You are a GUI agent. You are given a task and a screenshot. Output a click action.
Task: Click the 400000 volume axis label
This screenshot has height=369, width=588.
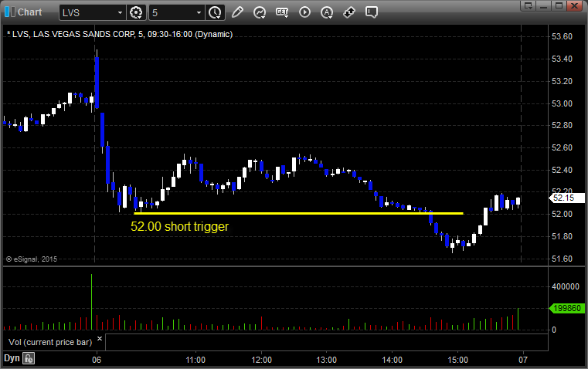566,286
